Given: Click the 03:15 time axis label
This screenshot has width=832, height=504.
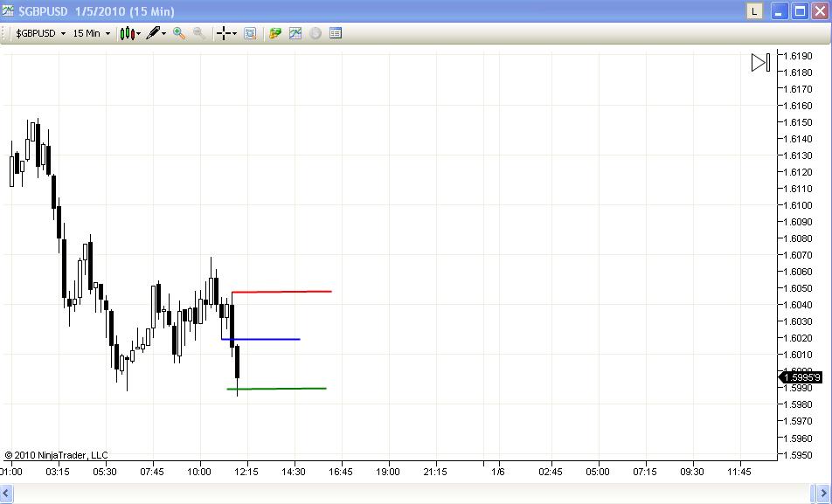Looking at the screenshot, I should click(x=58, y=472).
